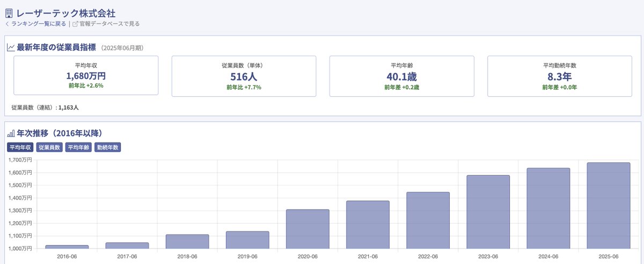
Task: Click the 2025-06 bar in chart
Action: [x=609, y=205]
